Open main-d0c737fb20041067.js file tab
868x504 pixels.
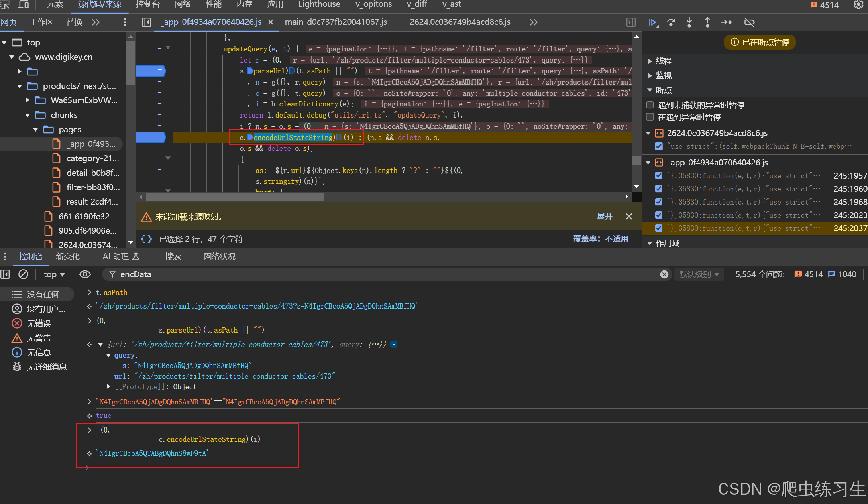point(336,22)
